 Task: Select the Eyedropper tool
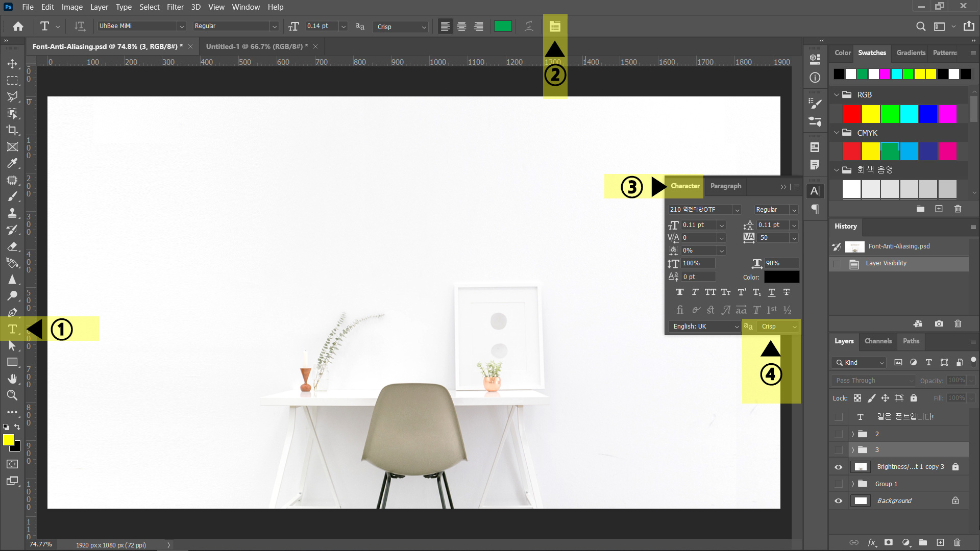tap(12, 163)
